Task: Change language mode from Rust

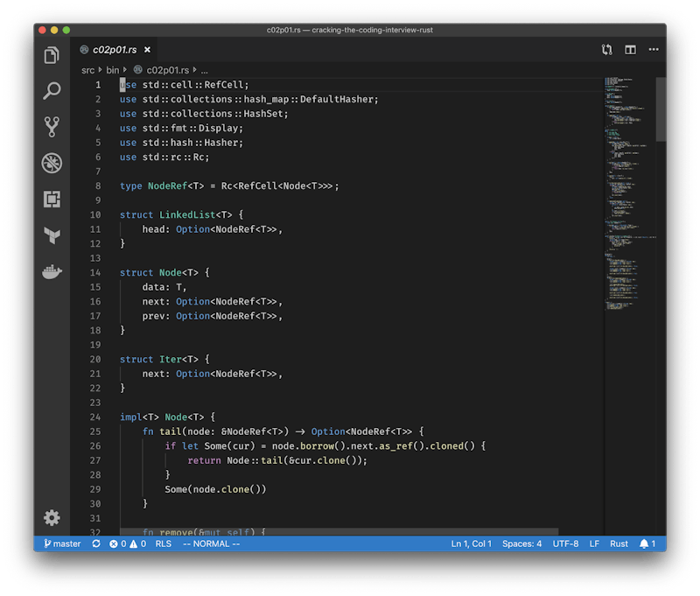Action: tap(619, 543)
